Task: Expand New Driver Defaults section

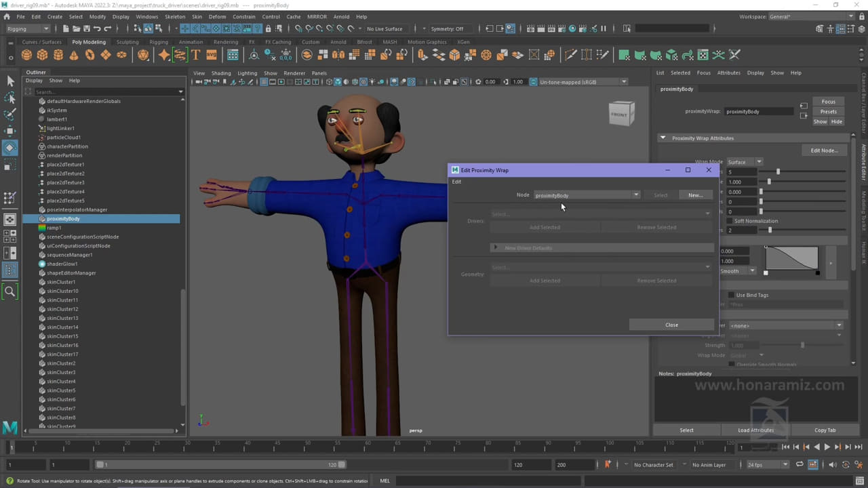Action: (496, 248)
